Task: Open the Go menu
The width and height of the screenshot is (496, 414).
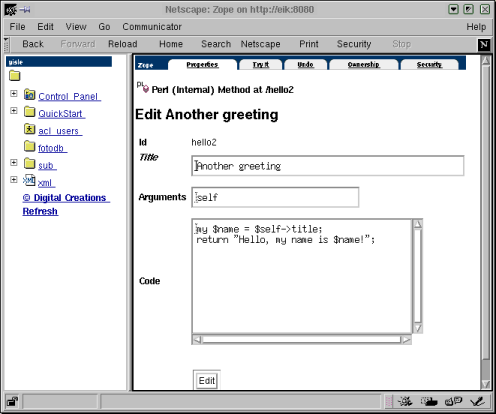Action: (x=104, y=27)
